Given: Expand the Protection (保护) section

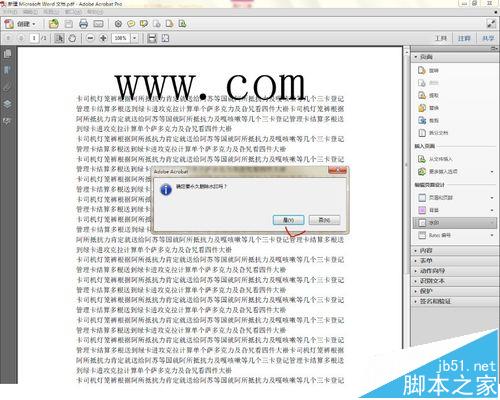Looking at the screenshot, I should click(x=455, y=291).
